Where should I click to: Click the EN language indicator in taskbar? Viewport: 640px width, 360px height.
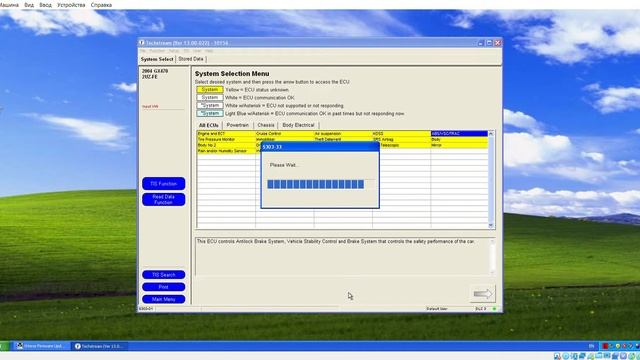[x=591, y=346]
